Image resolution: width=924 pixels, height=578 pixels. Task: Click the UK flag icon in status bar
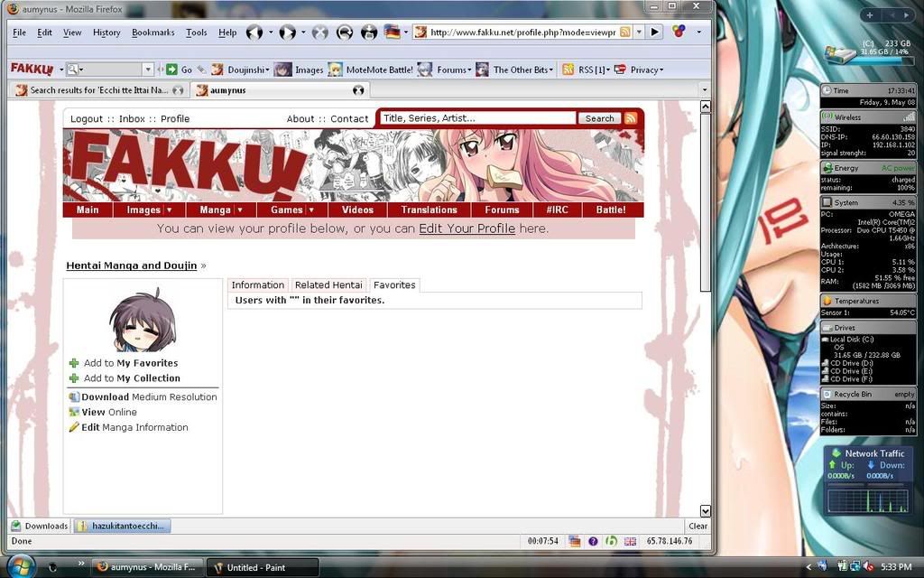pos(630,541)
